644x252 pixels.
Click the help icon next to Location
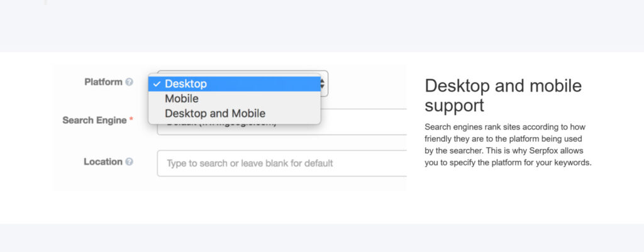click(x=130, y=162)
